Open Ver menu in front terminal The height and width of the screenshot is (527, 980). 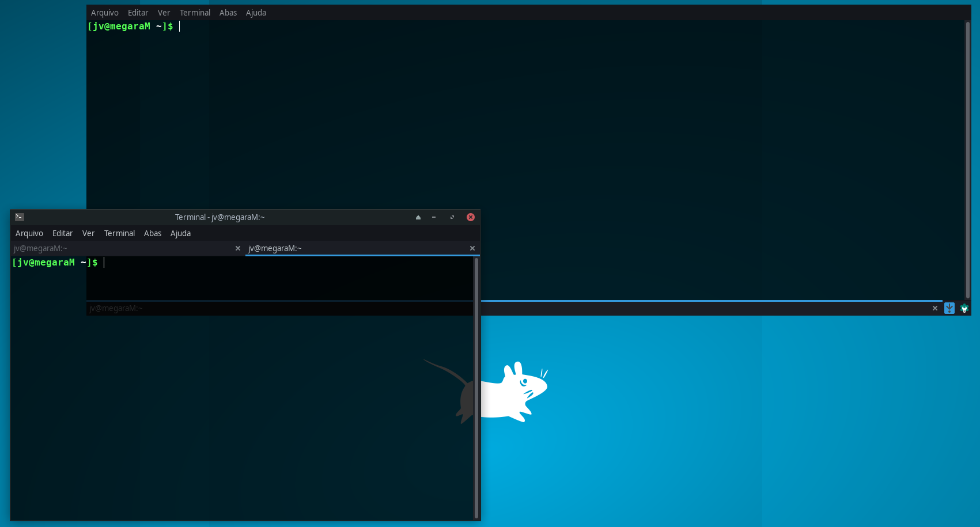[88, 233]
